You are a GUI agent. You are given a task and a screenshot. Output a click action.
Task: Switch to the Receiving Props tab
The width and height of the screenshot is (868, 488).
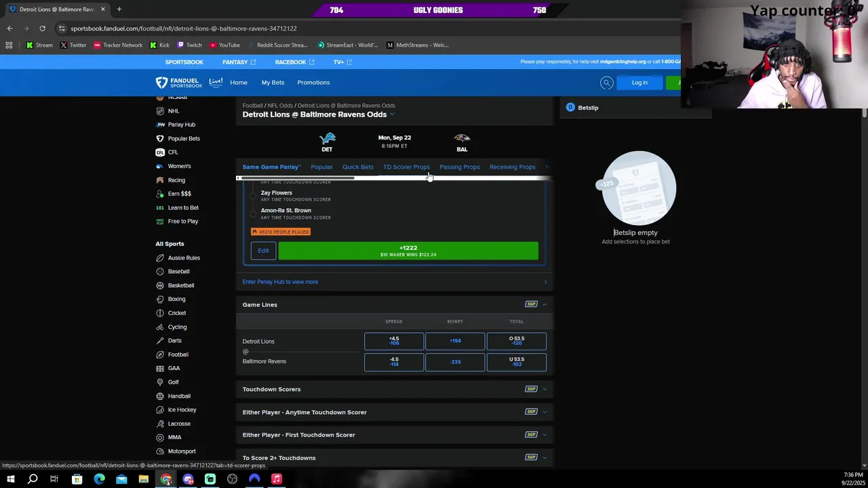512,167
